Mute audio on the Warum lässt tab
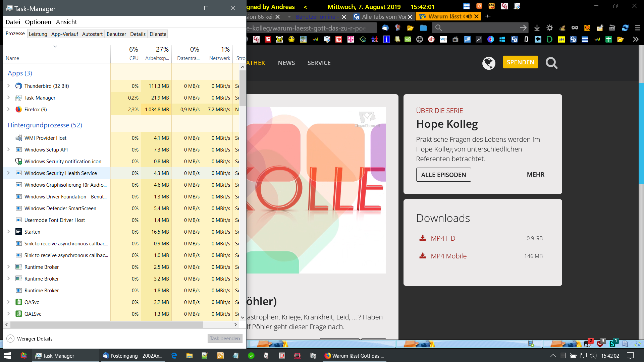 [x=469, y=16]
